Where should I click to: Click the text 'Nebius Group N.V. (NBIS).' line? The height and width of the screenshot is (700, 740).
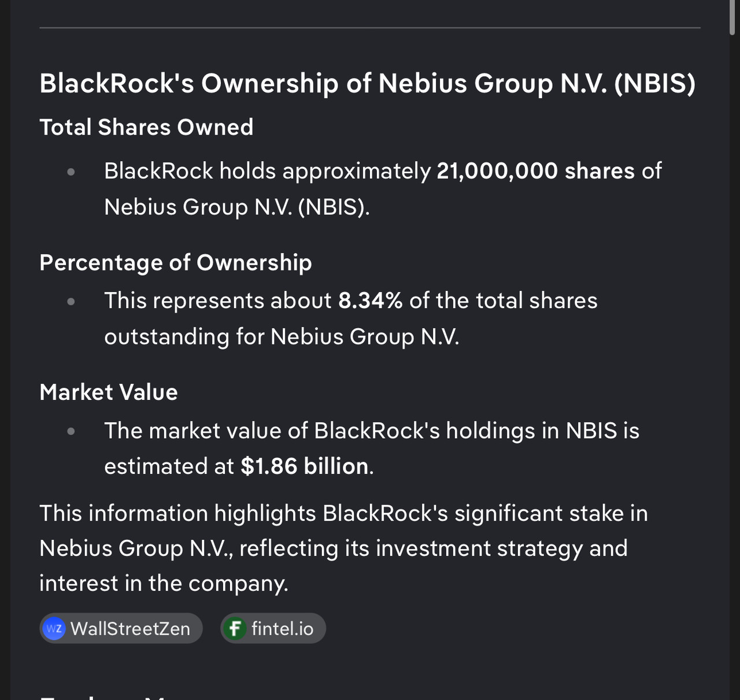pyautogui.click(x=236, y=207)
